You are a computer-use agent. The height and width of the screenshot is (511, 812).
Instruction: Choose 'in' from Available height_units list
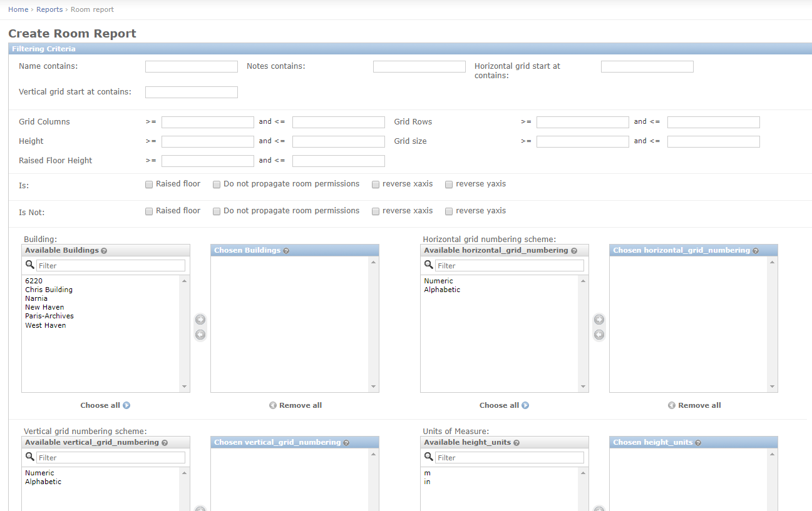(427, 482)
